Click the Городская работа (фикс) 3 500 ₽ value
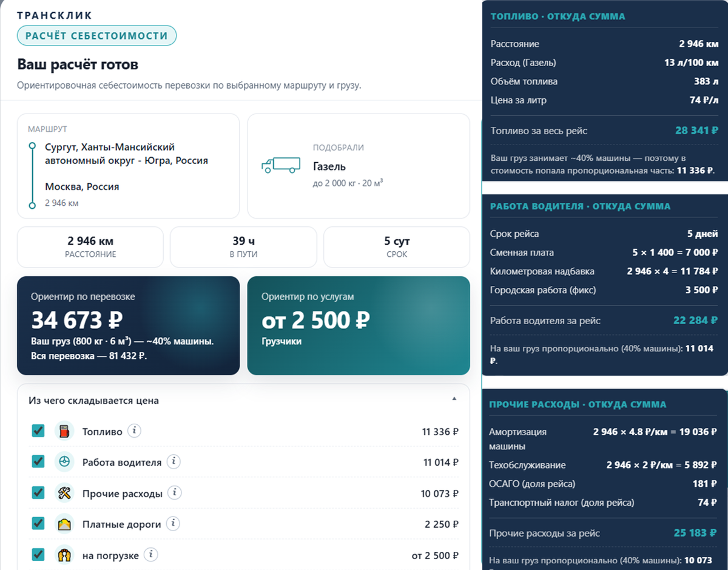Image resolution: width=728 pixels, height=570 pixels. coord(702,290)
